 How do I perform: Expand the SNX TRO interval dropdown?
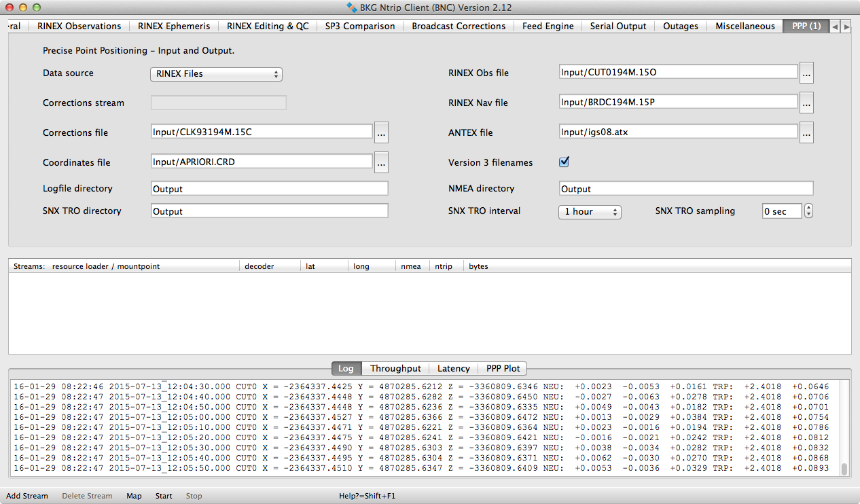590,212
